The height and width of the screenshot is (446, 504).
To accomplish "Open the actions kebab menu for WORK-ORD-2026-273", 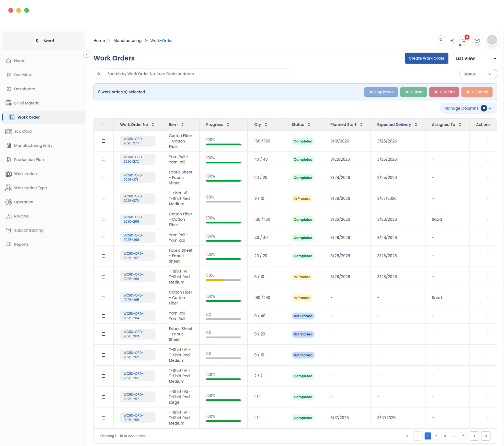I will tap(488, 141).
